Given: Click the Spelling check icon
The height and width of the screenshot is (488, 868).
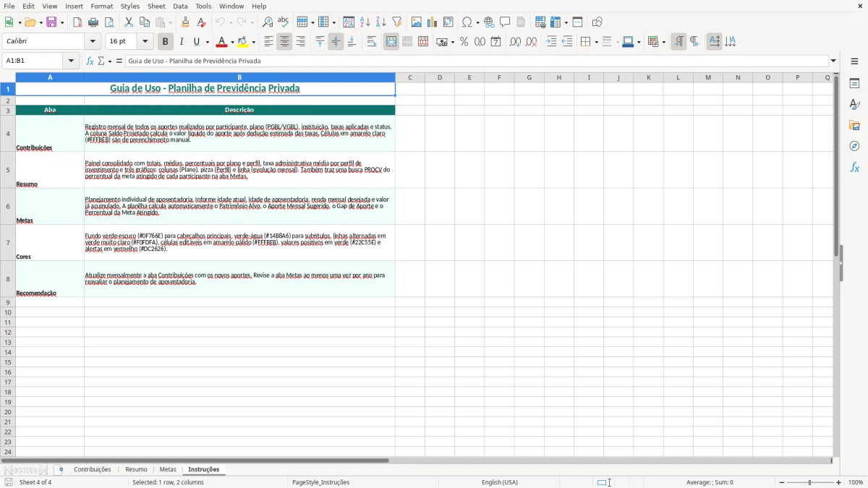Looking at the screenshot, I should point(284,22).
